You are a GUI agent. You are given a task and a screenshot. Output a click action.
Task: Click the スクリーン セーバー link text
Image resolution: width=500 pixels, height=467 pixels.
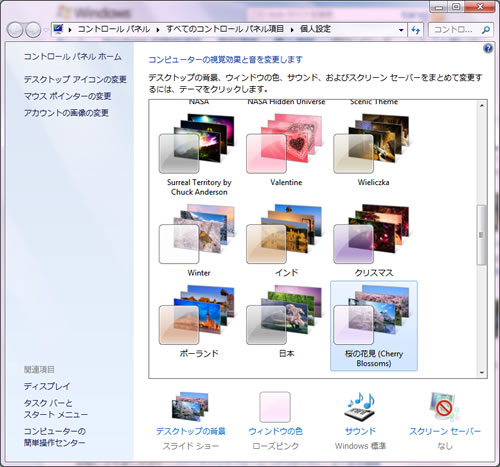tap(445, 431)
